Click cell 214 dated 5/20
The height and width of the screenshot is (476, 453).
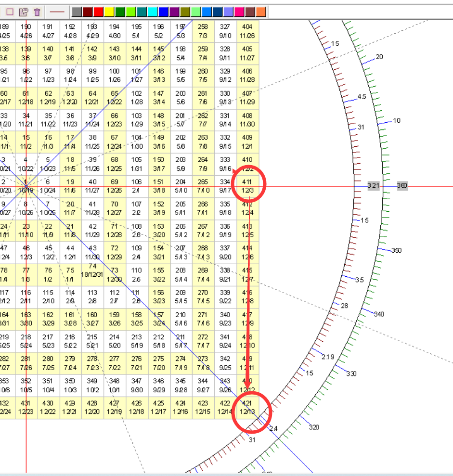coord(115,341)
